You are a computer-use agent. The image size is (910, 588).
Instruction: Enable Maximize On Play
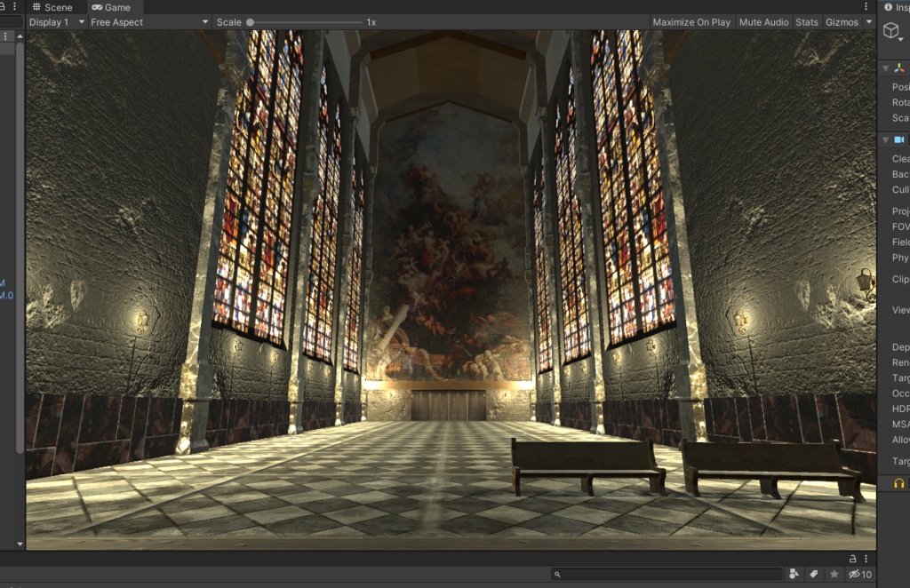(690, 22)
